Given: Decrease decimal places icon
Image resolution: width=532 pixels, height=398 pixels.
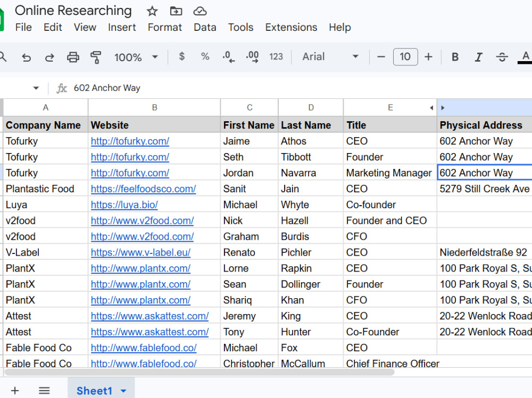Looking at the screenshot, I should click(228, 57).
